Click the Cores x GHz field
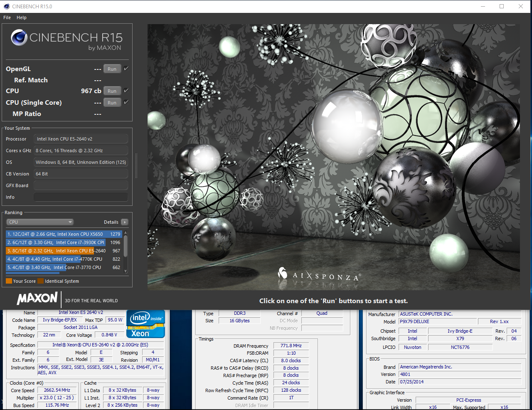Screen dimensions: 532x410 coord(81,151)
